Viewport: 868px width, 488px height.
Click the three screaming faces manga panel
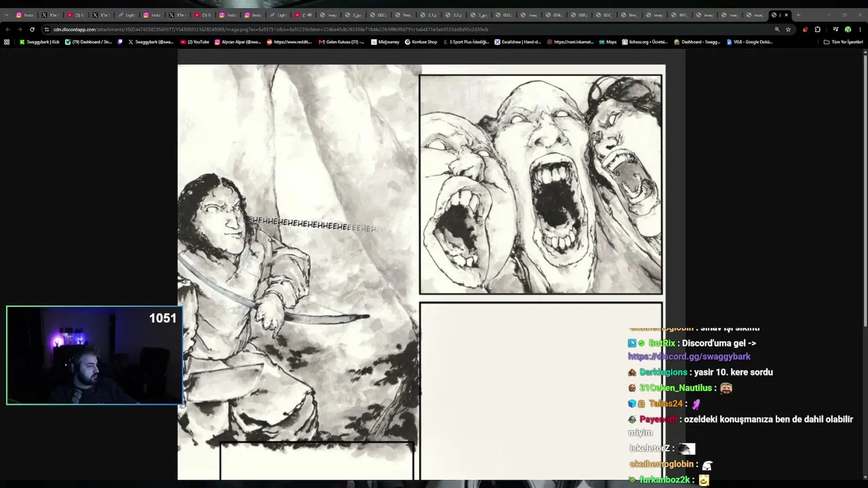[540, 184]
